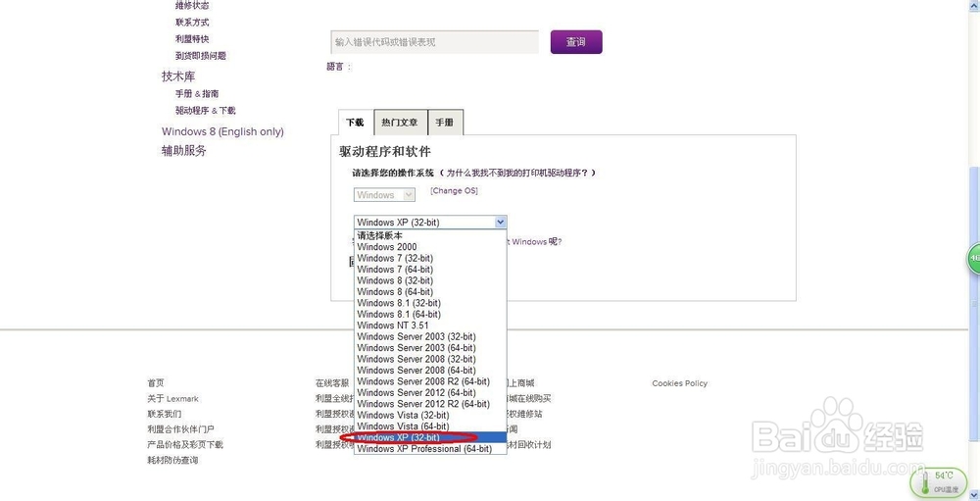Select Windows Server 2003 (64-bit)

tap(430, 348)
